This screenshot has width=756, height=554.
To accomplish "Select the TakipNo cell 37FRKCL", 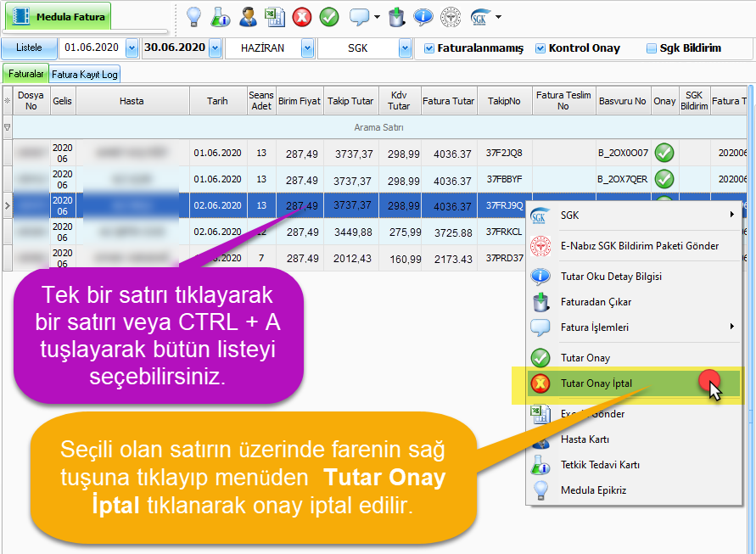I will click(x=504, y=232).
